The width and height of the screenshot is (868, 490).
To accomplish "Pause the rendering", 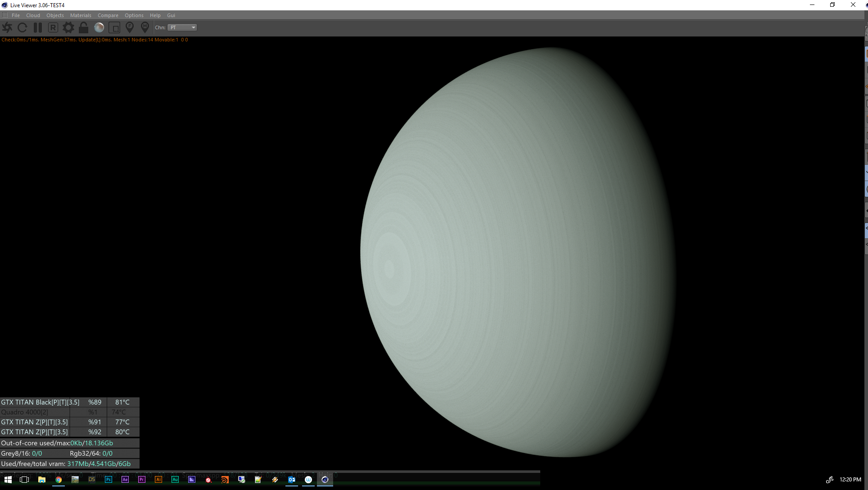I will pyautogui.click(x=38, y=27).
